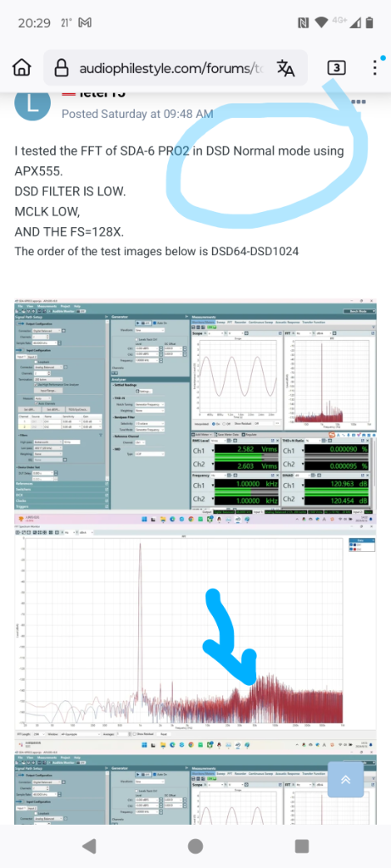
Task: Tap the NFC status icon
Action: pos(303,23)
